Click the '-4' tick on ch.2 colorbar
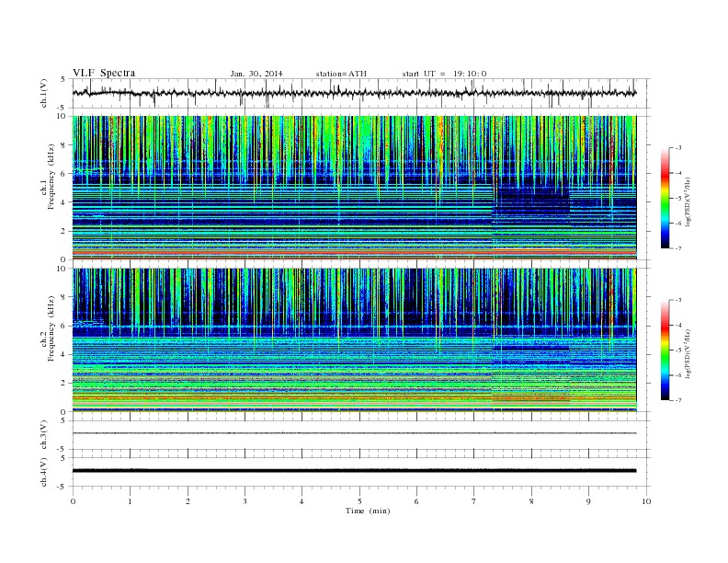 point(678,326)
